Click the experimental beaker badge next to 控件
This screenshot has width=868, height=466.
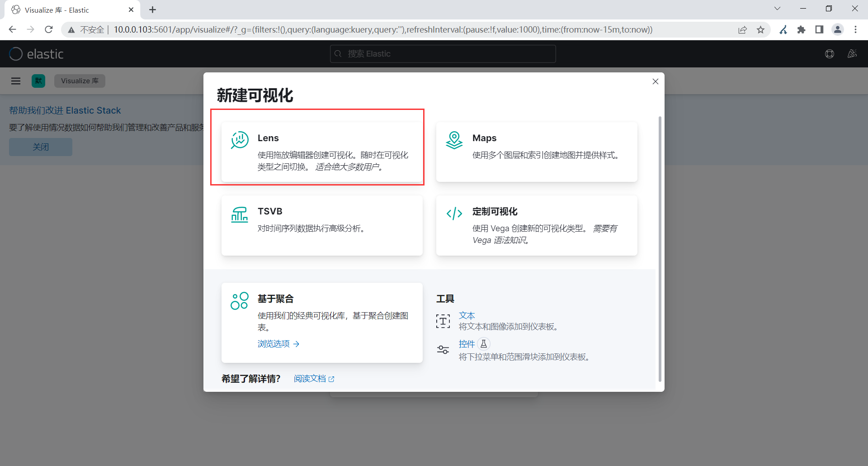point(484,344)
